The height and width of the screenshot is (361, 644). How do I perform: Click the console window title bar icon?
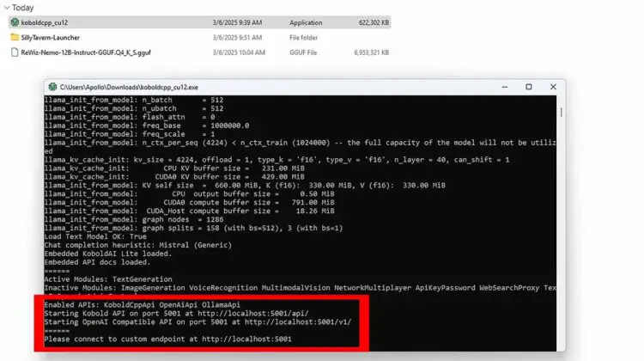[52, 87]
